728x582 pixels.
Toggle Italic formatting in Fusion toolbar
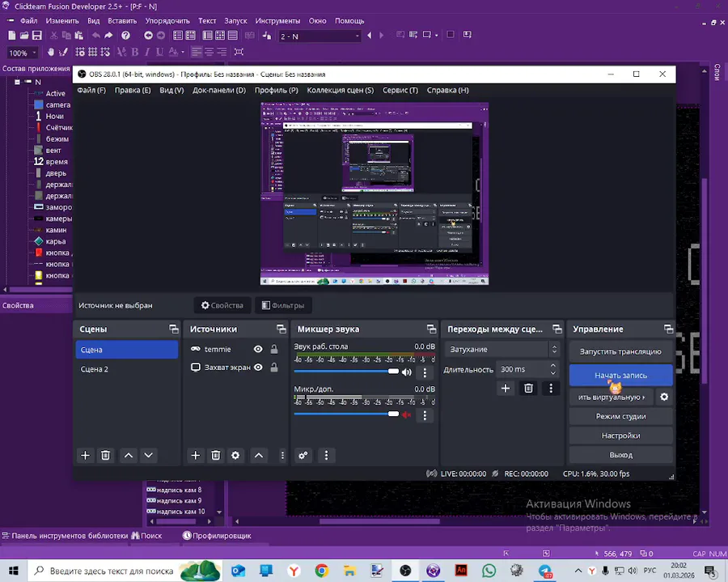tap(147, 52)
